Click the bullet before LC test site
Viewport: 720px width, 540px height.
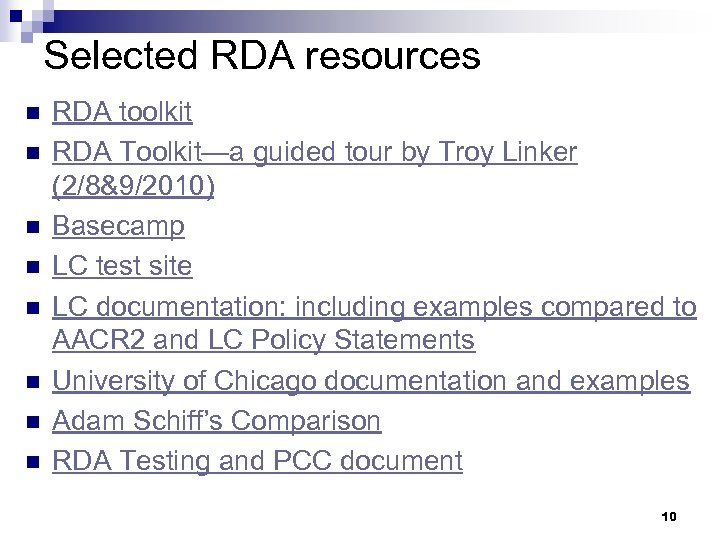(32, 268)
